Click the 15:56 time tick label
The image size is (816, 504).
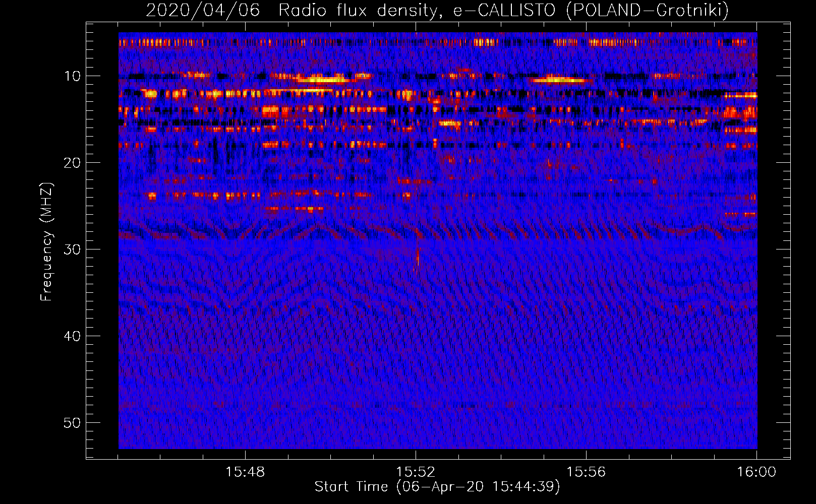pyautogui.click(x=586, y=472)
